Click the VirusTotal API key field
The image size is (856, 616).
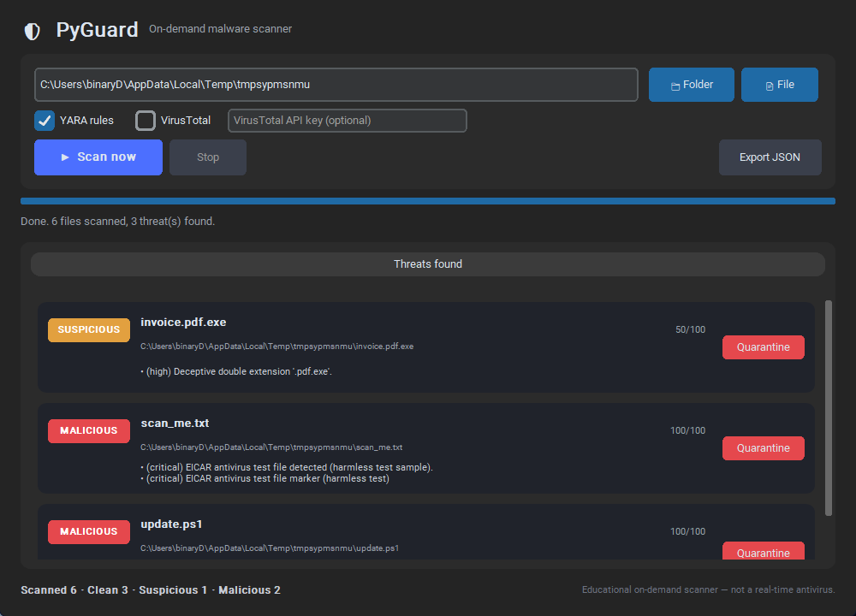pos(348,121)
